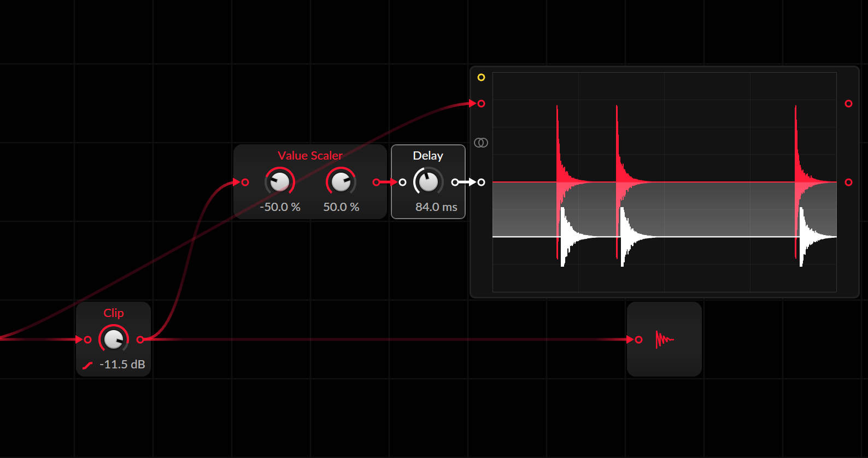Click the yellow trigger port on oscilloscope

481,77
